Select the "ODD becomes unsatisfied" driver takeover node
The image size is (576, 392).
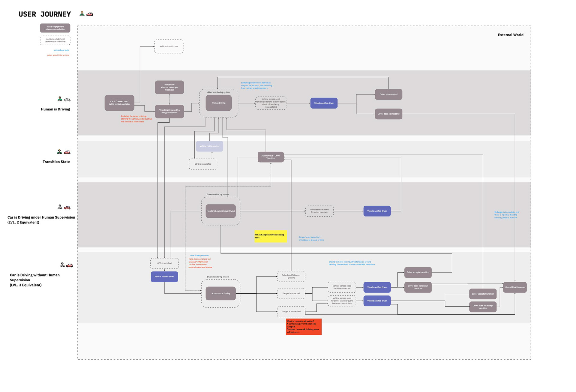[342, 301]
